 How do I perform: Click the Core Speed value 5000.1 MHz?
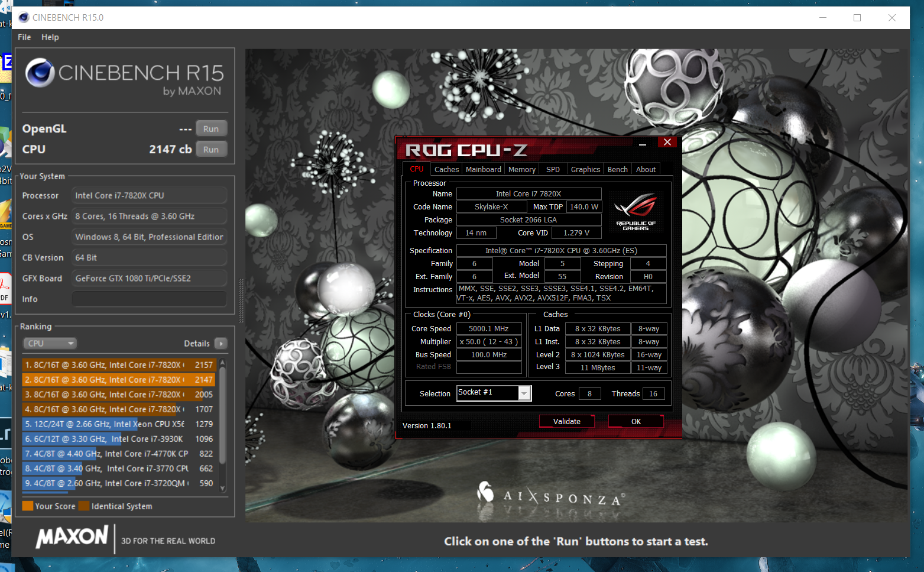click(489, 329)
